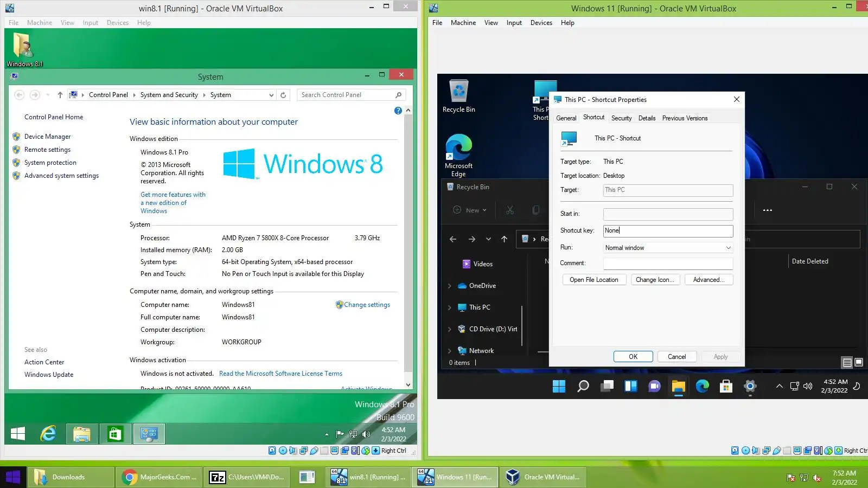Screen dimensions: 868x488
Task: Focus the Search Control Panel box
Action: click(351, 95)
